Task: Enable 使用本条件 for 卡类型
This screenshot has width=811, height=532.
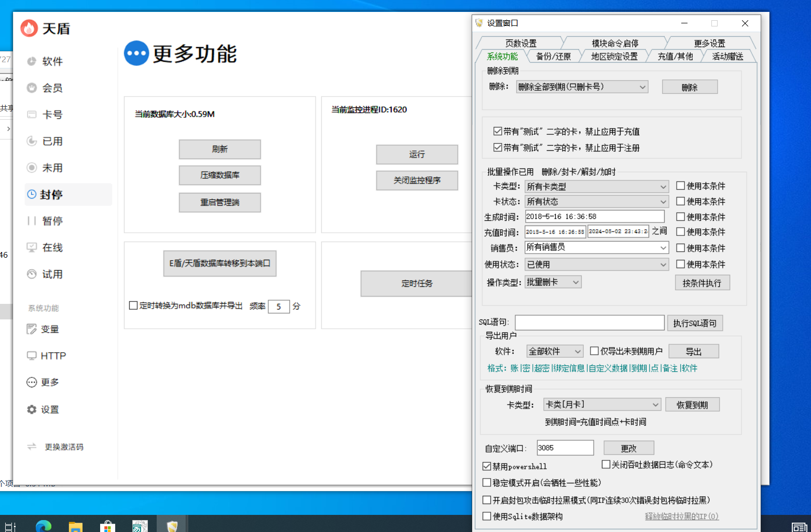Action: pyautogui.click(x=680, y=186)
